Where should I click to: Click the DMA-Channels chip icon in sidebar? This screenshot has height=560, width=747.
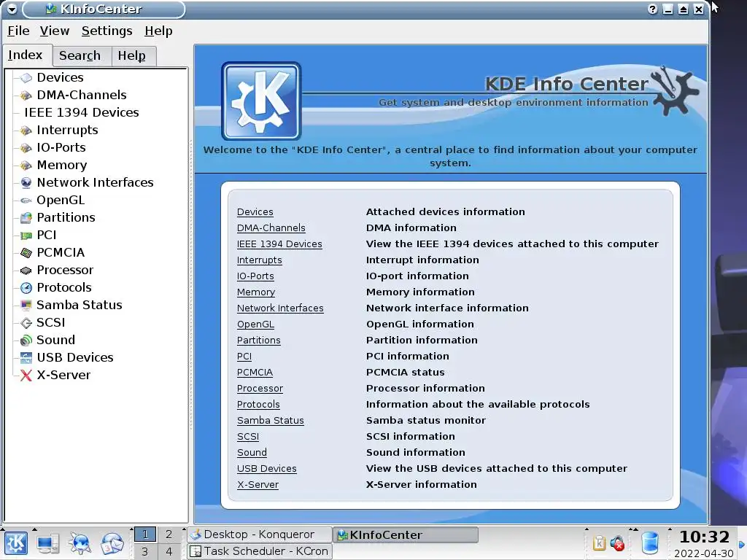point(26,96)
